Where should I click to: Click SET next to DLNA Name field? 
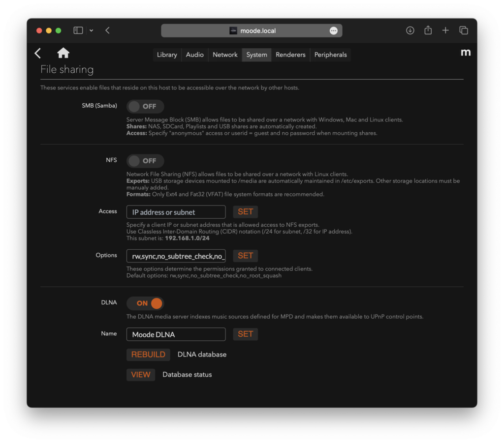point(245,334)
